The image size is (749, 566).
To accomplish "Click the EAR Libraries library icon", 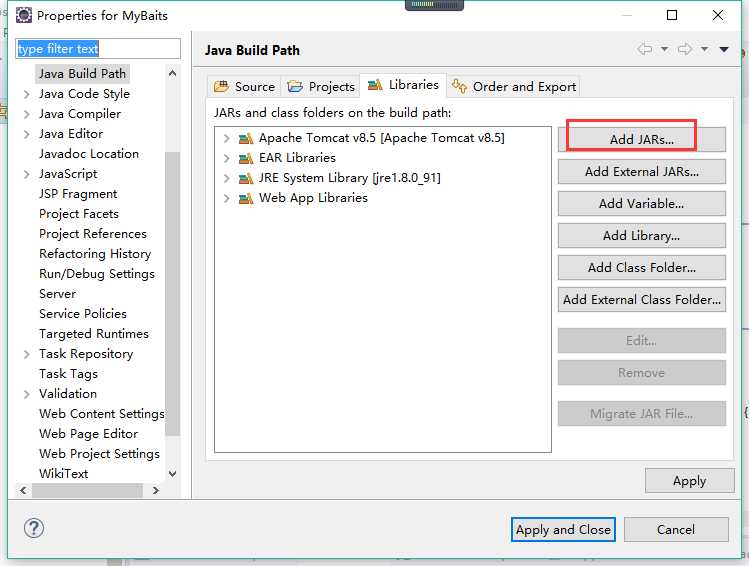I will (246, 158).
